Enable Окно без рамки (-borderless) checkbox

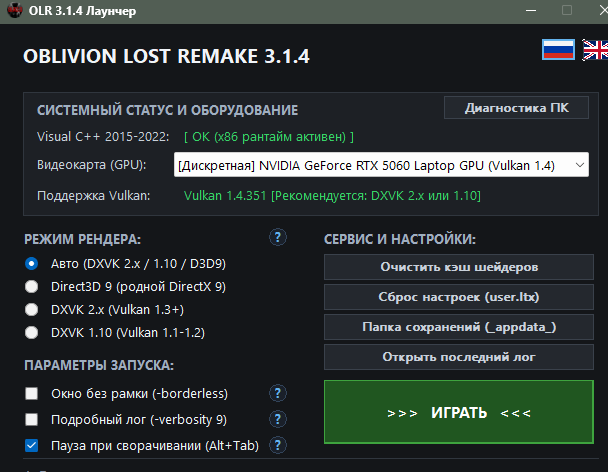(31, 393)
